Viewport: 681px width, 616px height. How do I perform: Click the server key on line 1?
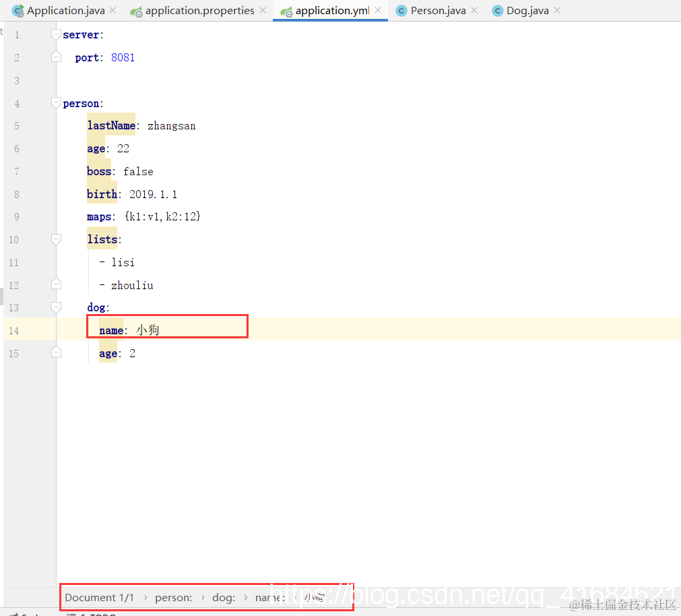pos(81,35)
